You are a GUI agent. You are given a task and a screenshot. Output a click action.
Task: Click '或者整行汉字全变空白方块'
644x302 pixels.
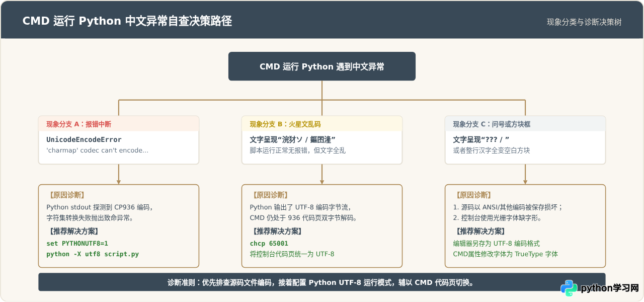click(x=492, y=150)
